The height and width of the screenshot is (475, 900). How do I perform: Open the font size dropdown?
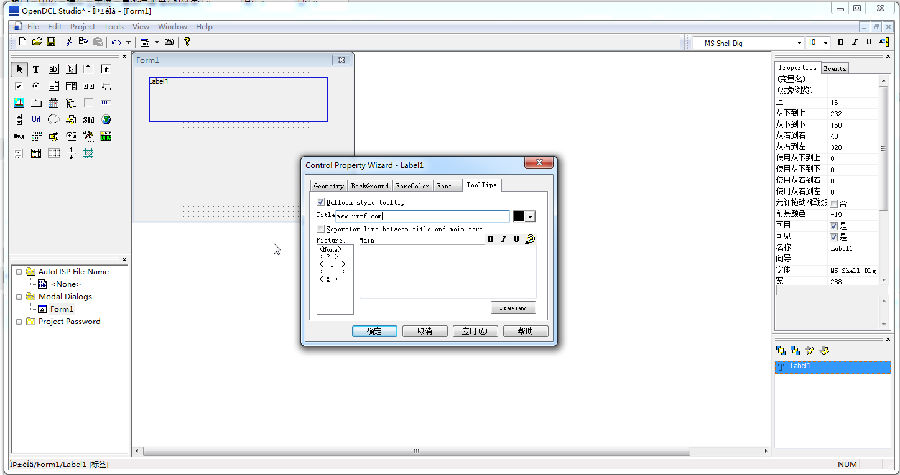[825, 43]
